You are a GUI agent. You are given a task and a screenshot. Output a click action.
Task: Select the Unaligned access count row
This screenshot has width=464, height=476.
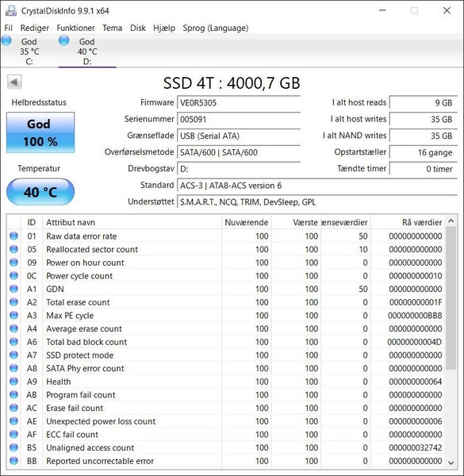click(226, 447)
